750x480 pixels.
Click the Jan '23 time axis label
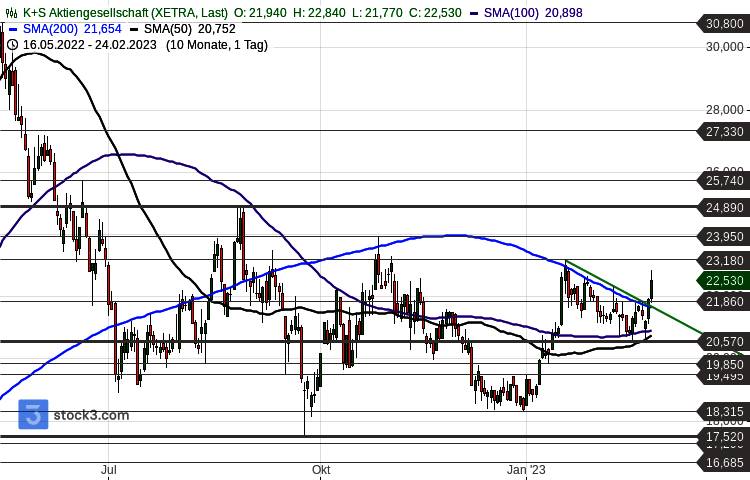(x=526, y=470)
